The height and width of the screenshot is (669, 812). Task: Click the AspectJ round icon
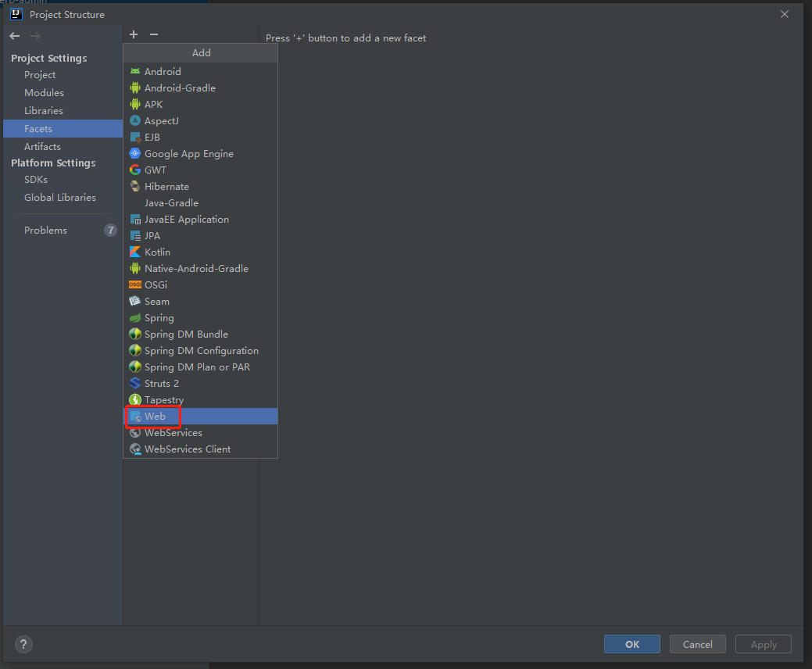tap(135, 120)
